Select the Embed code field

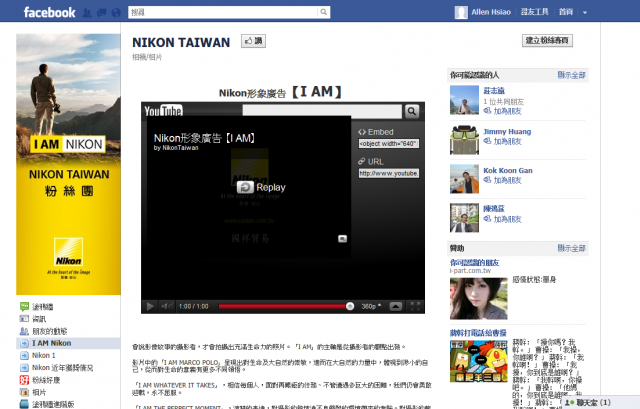pos(389,144)
